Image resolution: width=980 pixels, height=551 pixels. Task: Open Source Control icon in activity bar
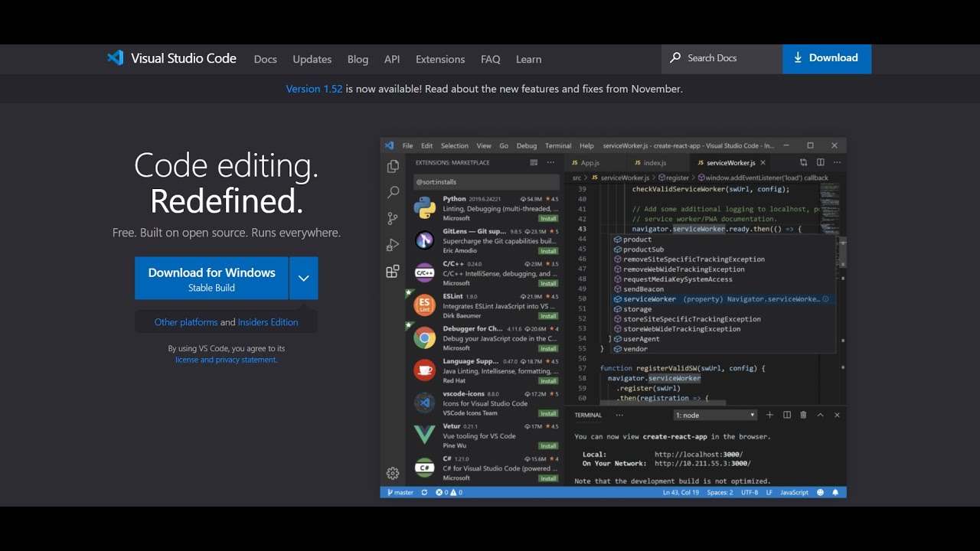(393, 218)
